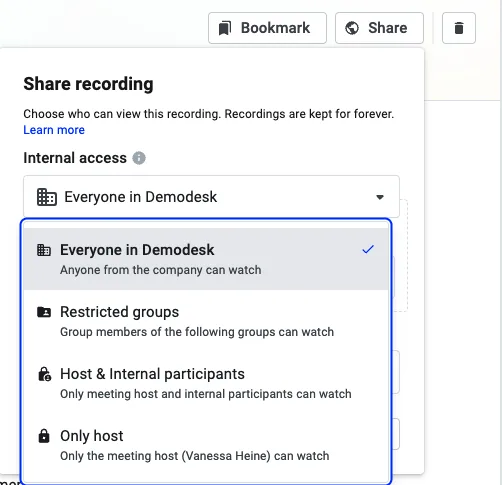
Task: Select Everyone in Demodesk option
Action: point(206,259)
